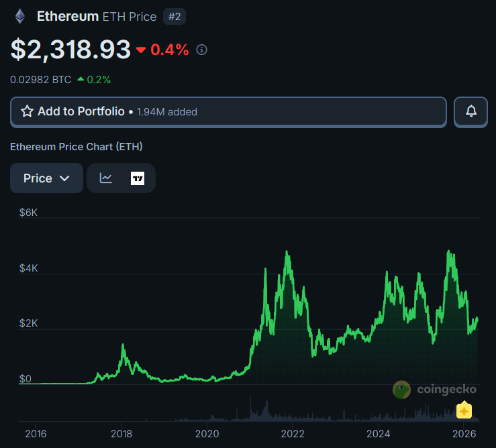Click the yellow sparkle marker on chart
The height and width of the screenshot is (448, 496).
pyautogui.click(x=464, y=410)
